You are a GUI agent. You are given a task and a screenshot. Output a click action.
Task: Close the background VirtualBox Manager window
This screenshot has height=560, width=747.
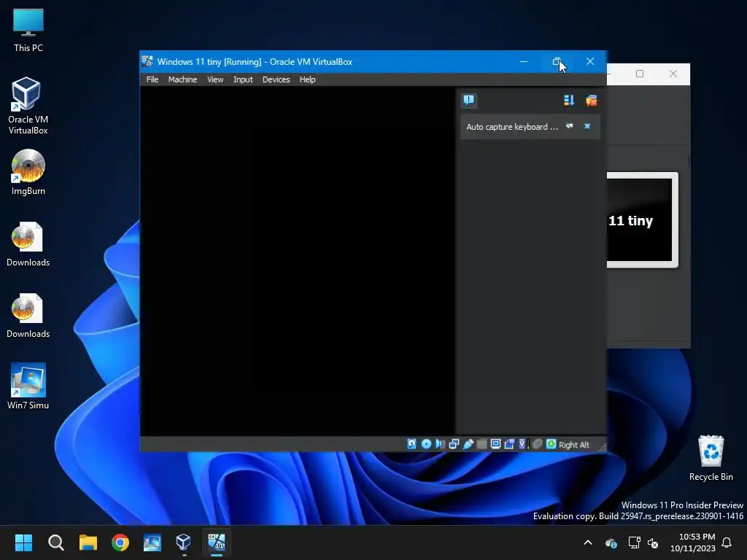coord(673,74)
